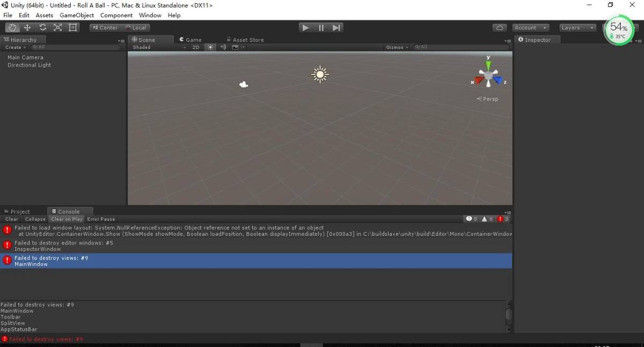The height and width of the screenshot is (347, 644).
Task: Click the blue Z axis cone of the gizmo
Action: pyautogui.click(x=498, y=81)
